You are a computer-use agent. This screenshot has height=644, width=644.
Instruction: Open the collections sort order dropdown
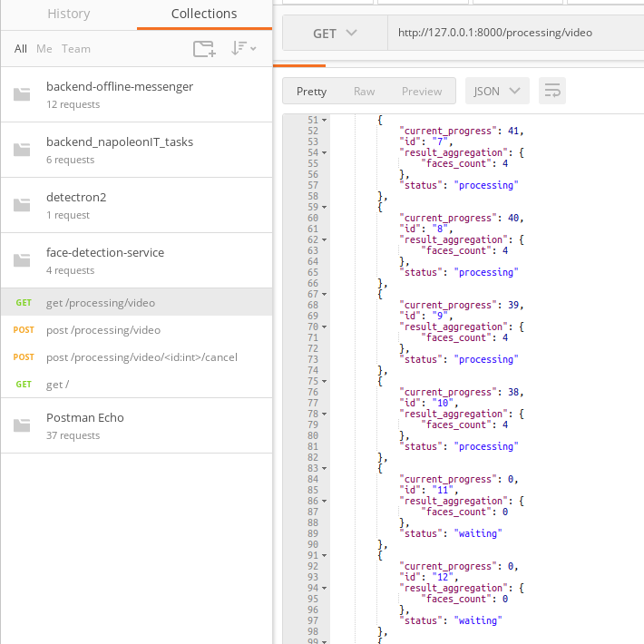tap(243, 48)
